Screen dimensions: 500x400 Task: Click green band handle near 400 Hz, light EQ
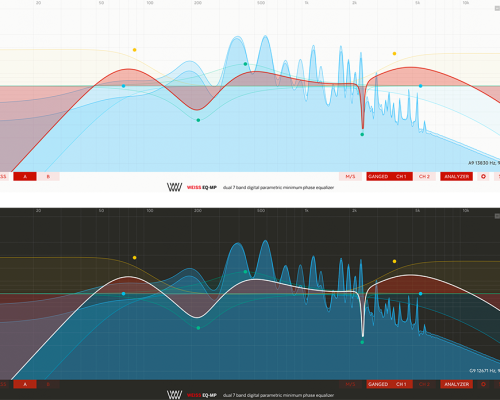point(245,64)
